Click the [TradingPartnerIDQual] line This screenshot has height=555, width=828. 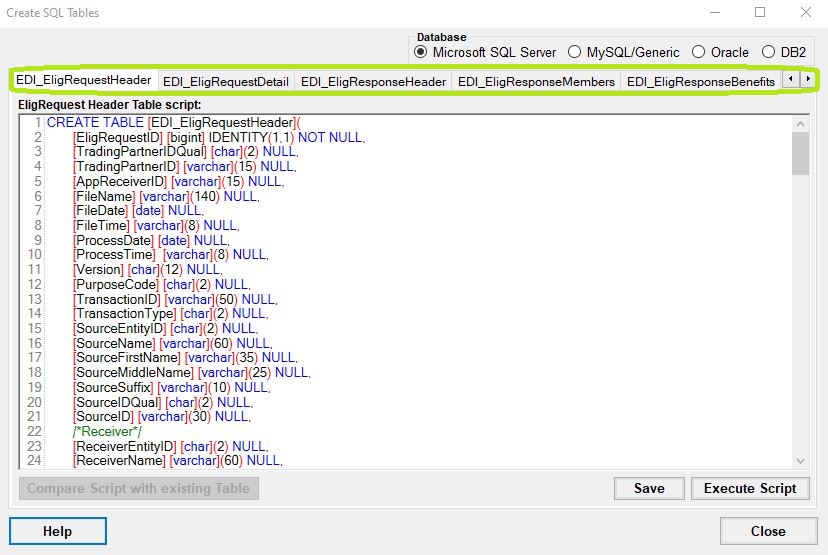click(x=185, y=152)
